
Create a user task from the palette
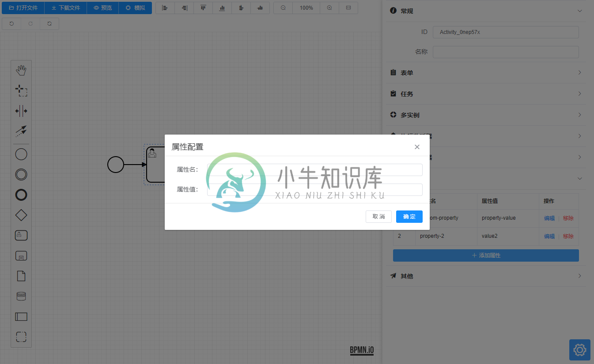[x=21, y=235]
